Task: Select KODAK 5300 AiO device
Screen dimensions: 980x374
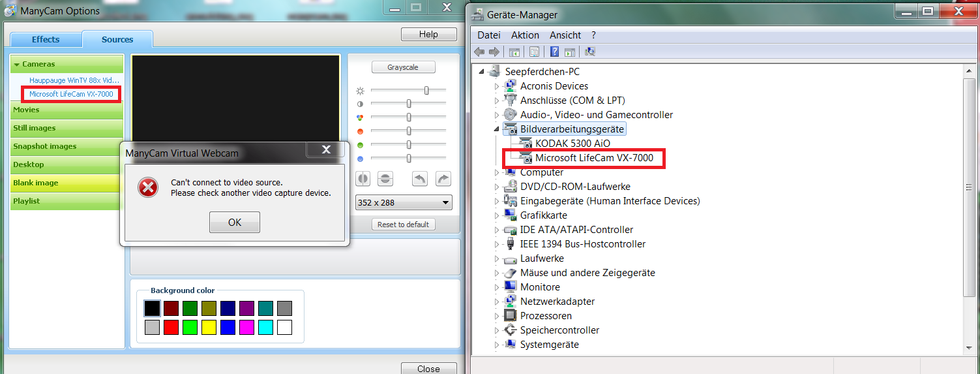Action: (x=572, y=144)
